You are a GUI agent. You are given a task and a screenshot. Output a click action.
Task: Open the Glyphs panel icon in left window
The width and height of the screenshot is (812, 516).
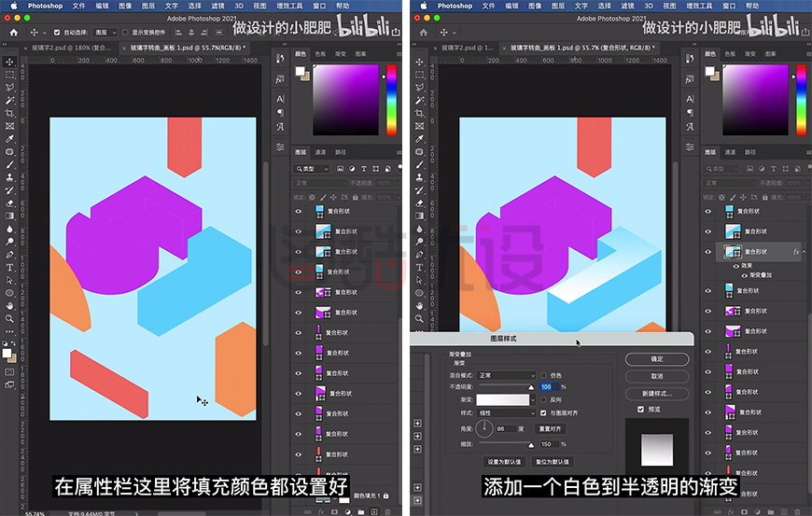click(280, 126)
